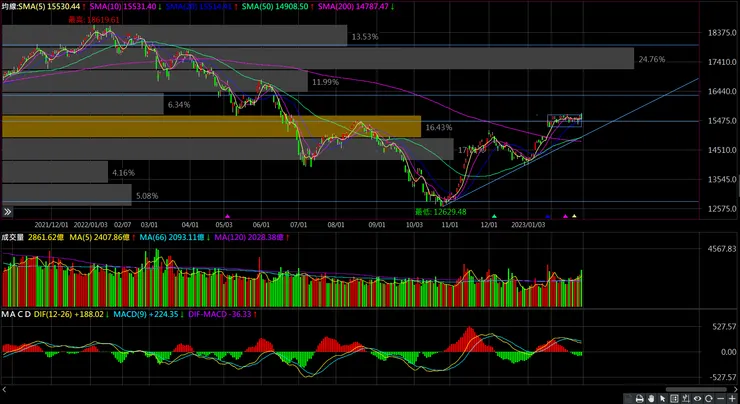Zoom in with the plus icon

pyautogui.click(x=732, y=398)
